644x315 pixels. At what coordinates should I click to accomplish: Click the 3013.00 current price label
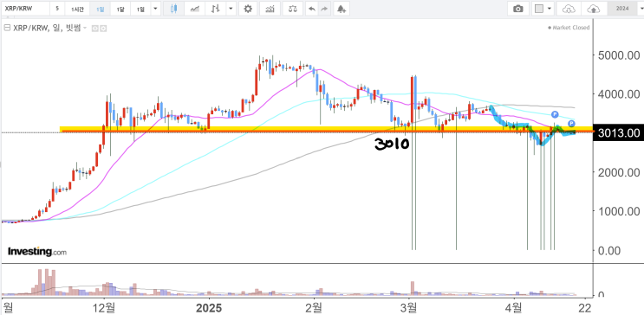pyautogui.click(x=619, y=133)
